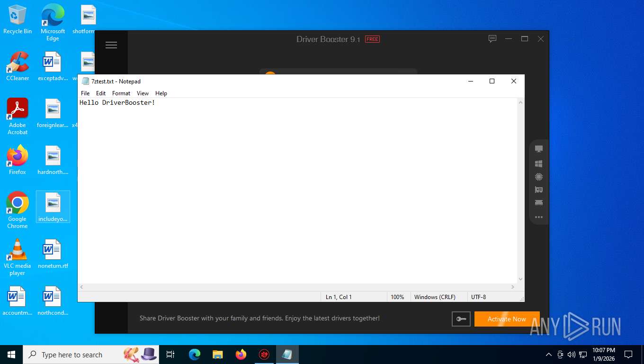Select CPU chip icon in Driver Booster side panel
The width and height of the screenshot is (644, 364).
(x=538, y=177)
